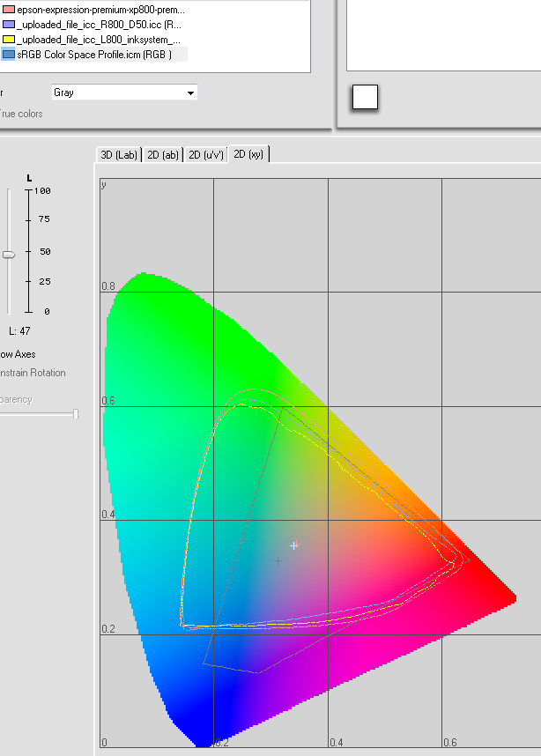The width and height of the screenshot is (541, 756).
Task: Click the pink swatch of the epson xp800 profile
Action: point(9,10)
